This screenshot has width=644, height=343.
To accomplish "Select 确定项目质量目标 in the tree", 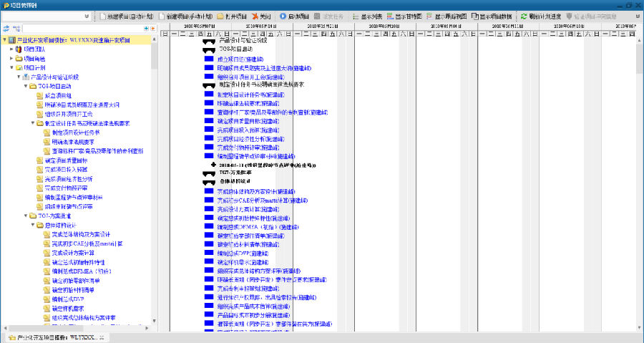I will tap(66, 160).
